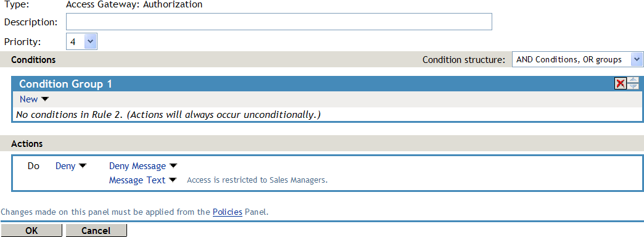
Task: Move Condition Group 1 down arrow
Action: coord(633,86)
